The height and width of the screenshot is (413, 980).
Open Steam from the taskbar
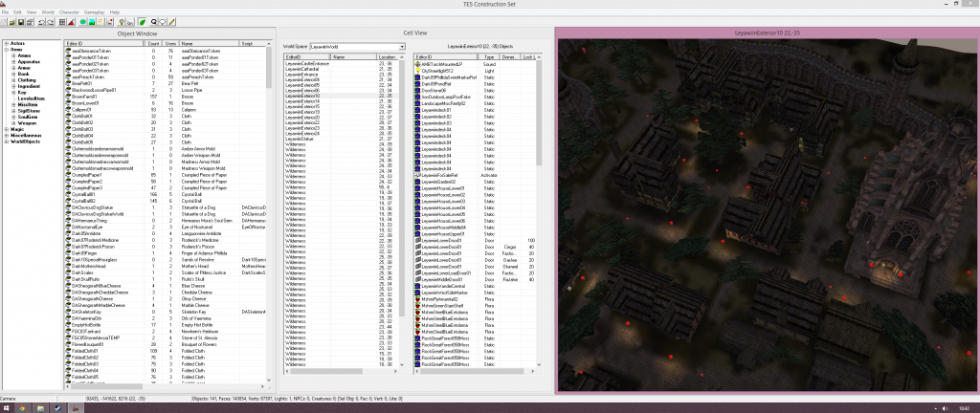tap(58, 408)
